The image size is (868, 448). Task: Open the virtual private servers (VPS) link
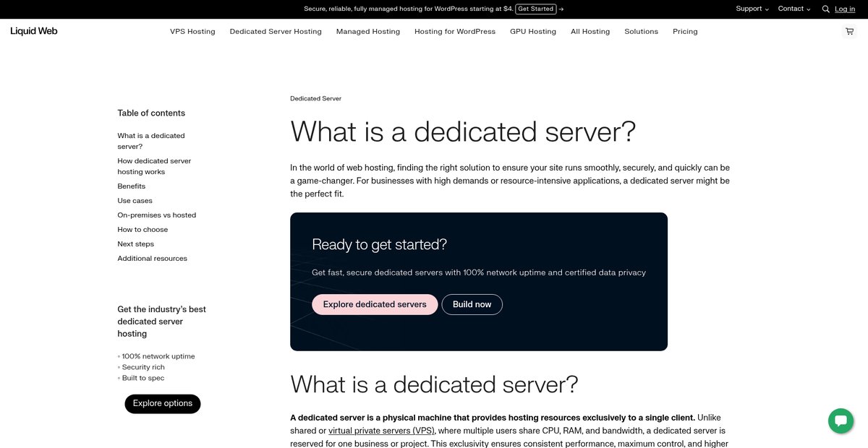[381, 431]
